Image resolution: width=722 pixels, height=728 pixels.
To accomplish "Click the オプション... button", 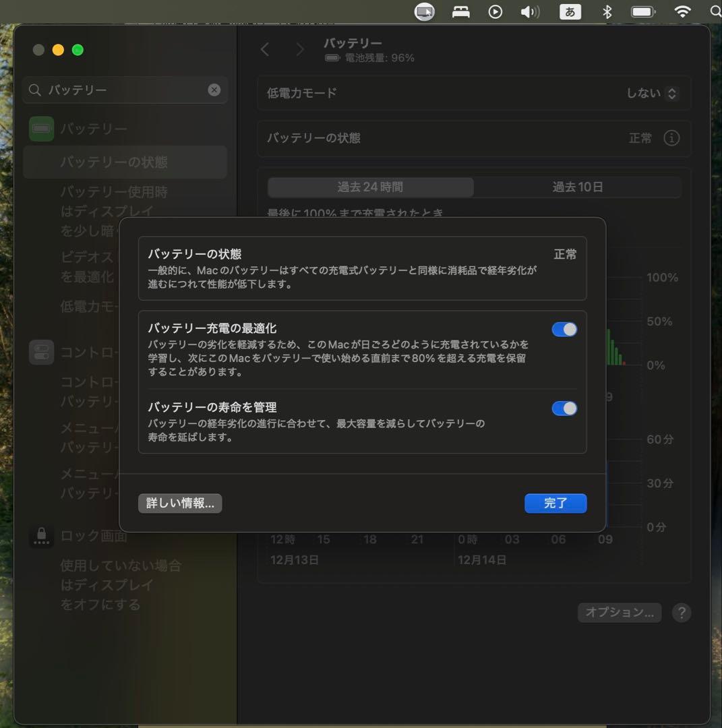I will point(619,612).
